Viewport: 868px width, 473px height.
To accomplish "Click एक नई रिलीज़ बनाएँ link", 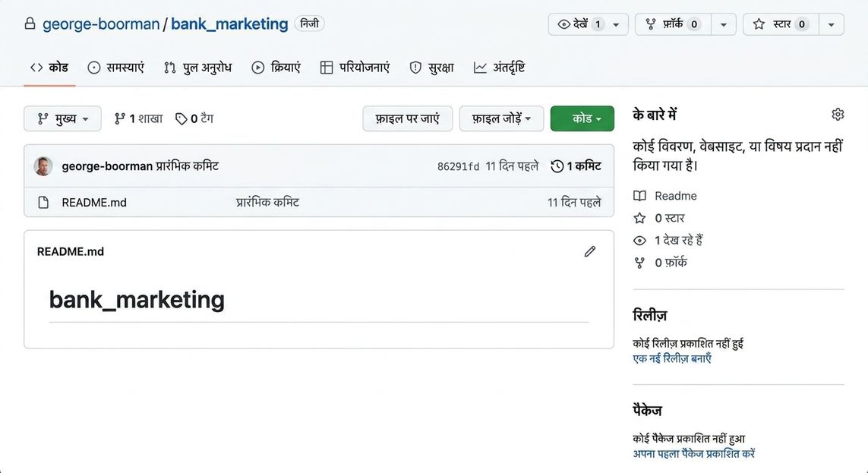I will (x=672, y=358).
